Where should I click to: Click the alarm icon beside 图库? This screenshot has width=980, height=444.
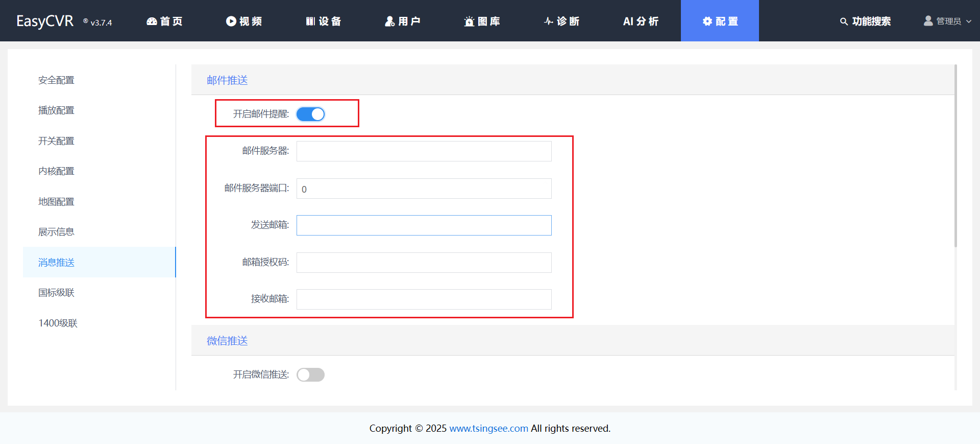[x=469, y=21]
